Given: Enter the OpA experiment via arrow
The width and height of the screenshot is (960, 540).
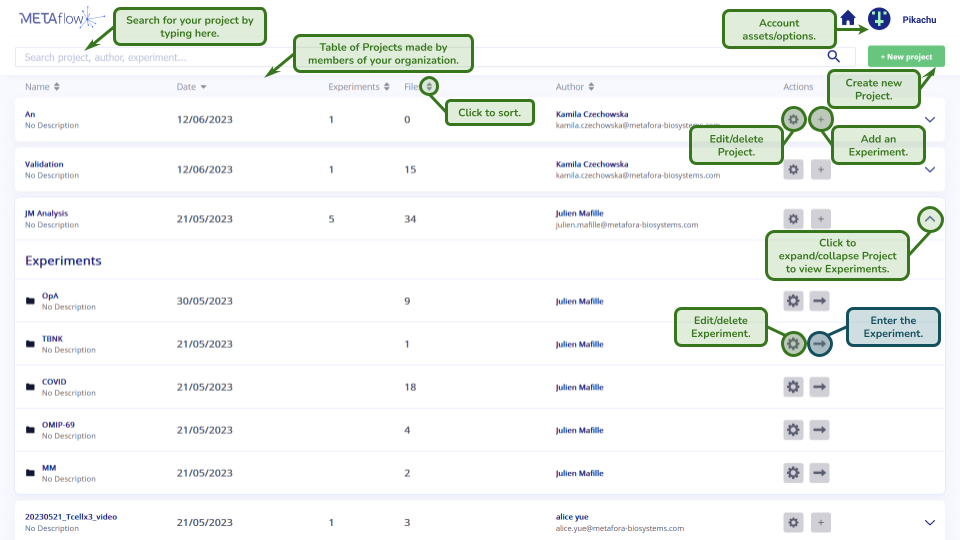Looking at the screenshot, I should pos(820,301).
